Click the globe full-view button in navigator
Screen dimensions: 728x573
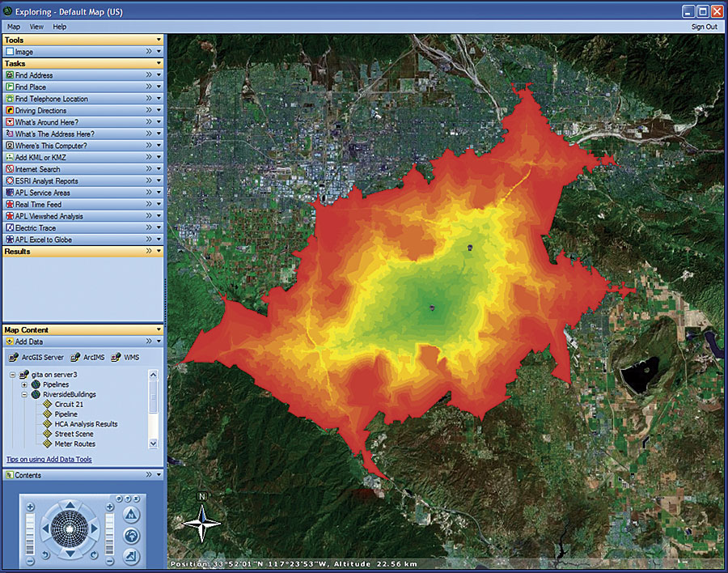point(131,536)
